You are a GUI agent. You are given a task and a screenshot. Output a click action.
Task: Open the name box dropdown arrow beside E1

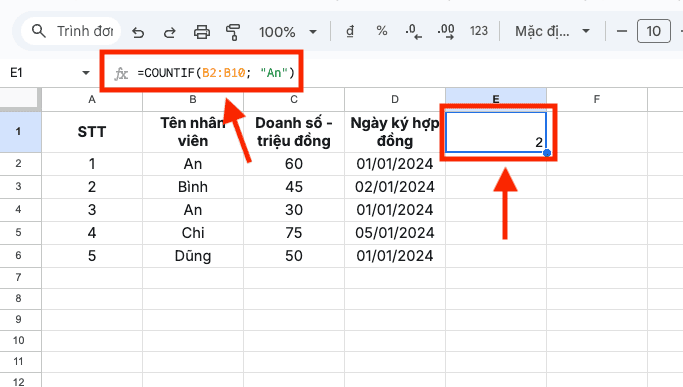coord(86,73)
